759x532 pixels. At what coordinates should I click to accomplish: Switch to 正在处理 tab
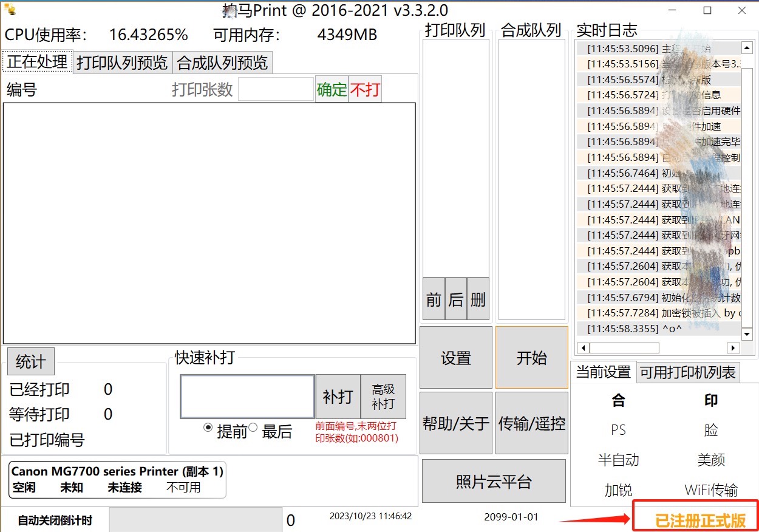37,62
